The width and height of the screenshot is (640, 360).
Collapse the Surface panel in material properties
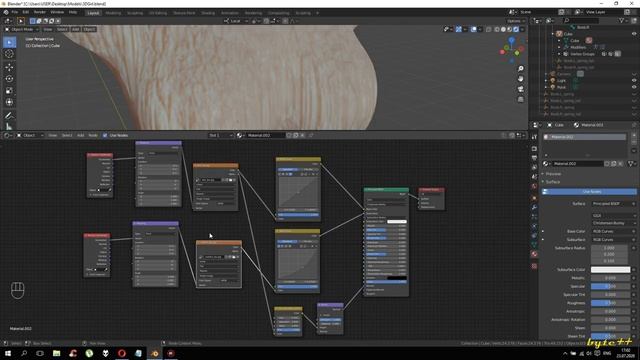[553, 182]
